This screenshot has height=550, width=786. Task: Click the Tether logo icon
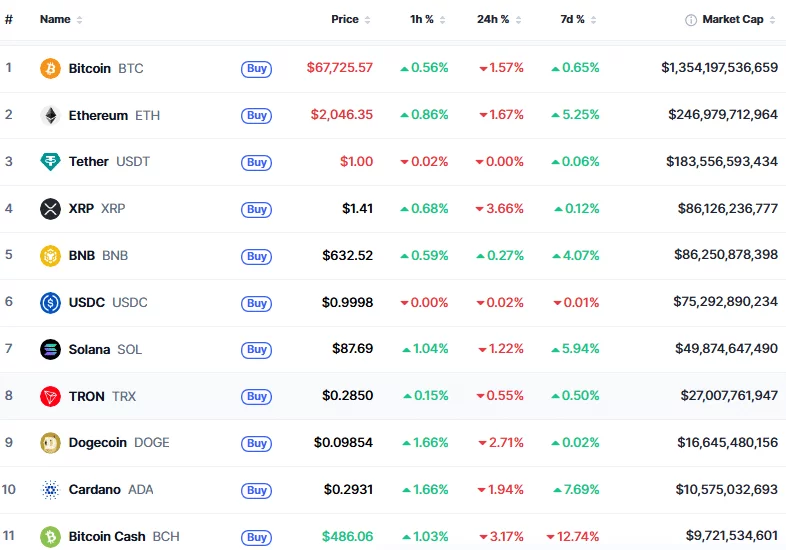click(50, 162)
